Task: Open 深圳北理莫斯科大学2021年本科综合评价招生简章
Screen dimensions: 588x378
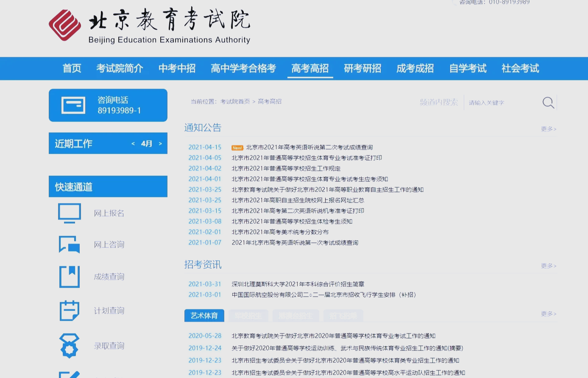Action: (x=298, y=284)
